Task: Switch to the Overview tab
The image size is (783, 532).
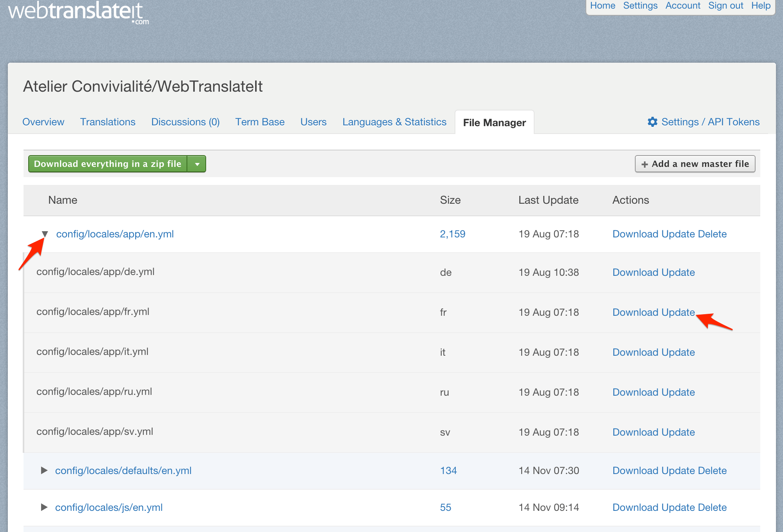Action: click(x=43, y=122)
